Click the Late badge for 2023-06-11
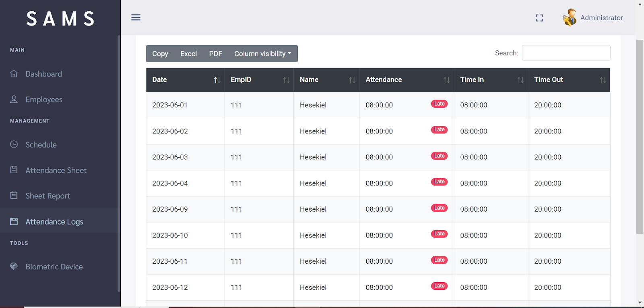 click(439, 260)
